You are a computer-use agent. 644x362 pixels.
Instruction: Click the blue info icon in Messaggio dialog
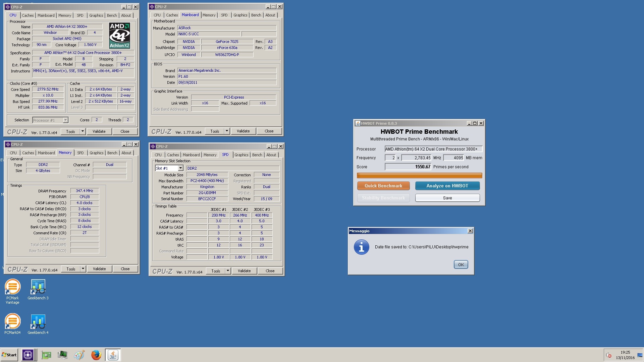coord(361,247)
